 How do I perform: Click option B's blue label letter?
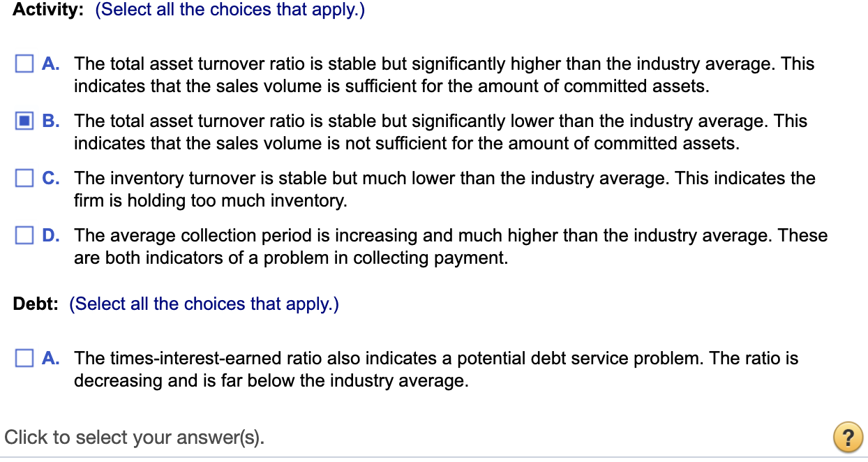pyautogui.click(x=52, y=121)
